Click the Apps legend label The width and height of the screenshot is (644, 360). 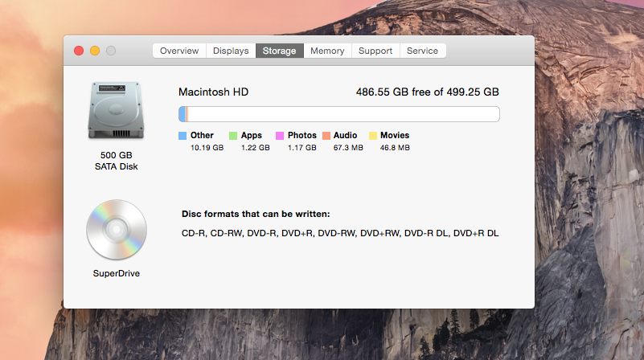click(x=252, y=136)
